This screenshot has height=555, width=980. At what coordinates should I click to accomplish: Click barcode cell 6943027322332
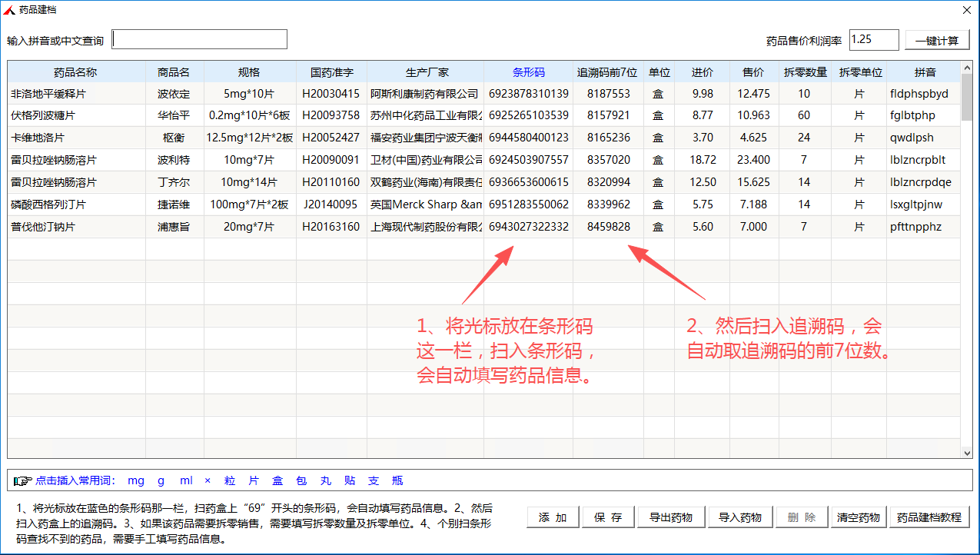coord(528,227)
